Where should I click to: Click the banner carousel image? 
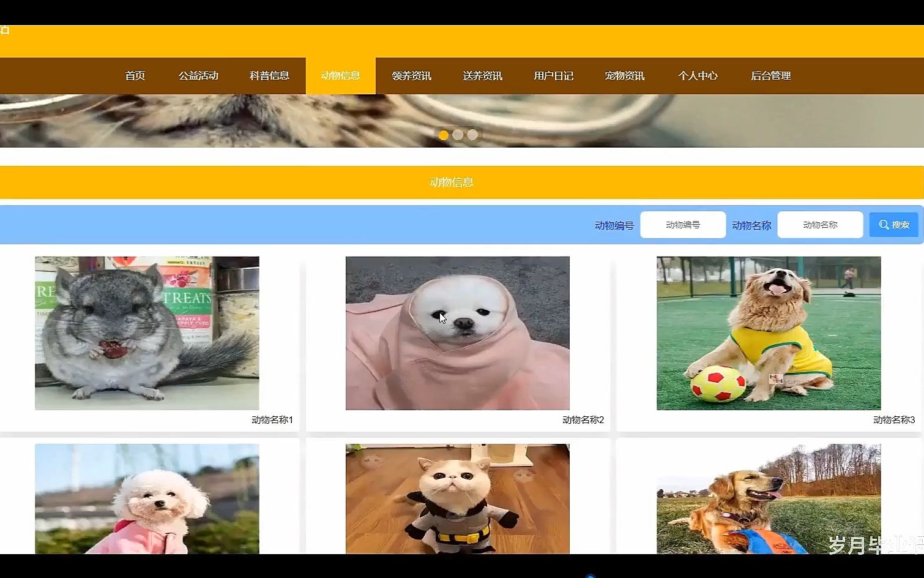click(462, 121)
